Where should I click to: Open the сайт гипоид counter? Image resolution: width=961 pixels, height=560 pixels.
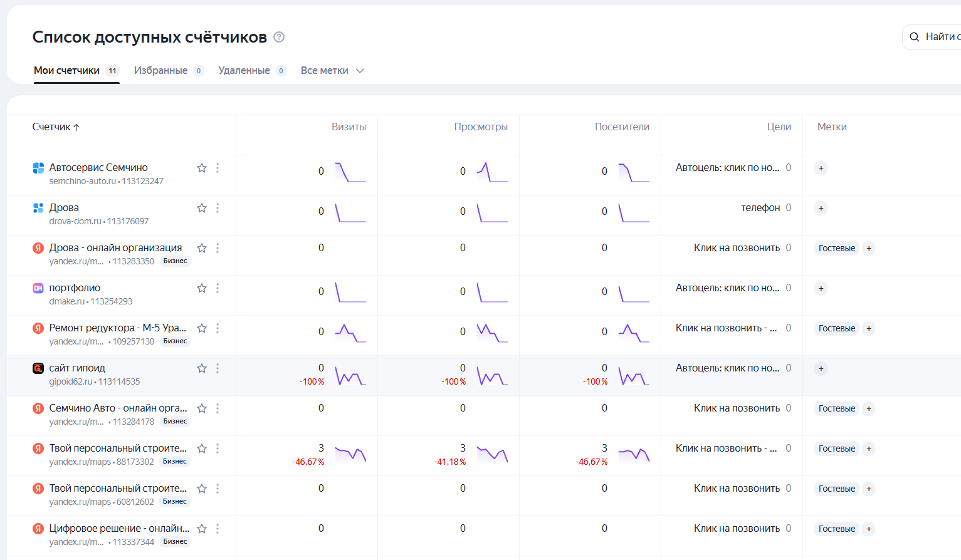point(77,368)
